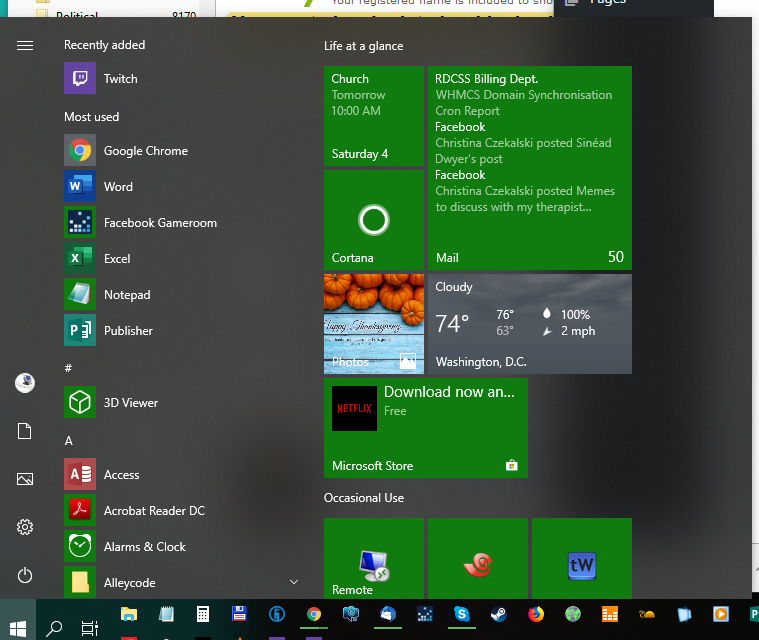Click the 'A' letter header in app list
The height and width of the screenshot is (640, 759).
[x=69, y=441]
